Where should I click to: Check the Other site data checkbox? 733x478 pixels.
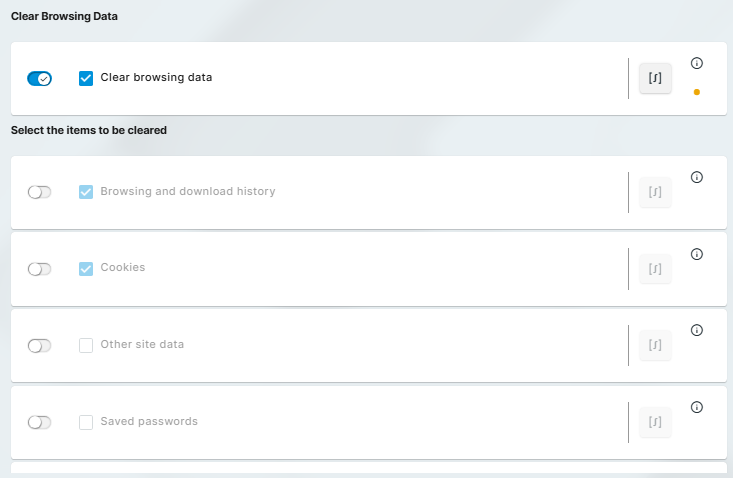86,345
